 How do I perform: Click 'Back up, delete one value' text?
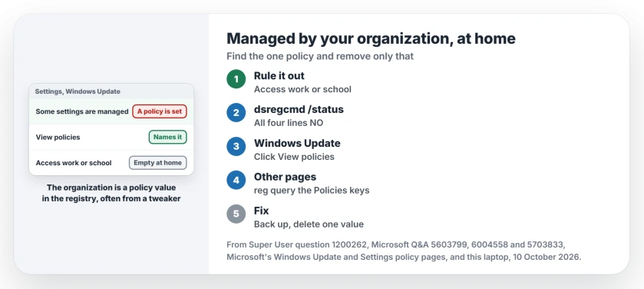(309, 224)
